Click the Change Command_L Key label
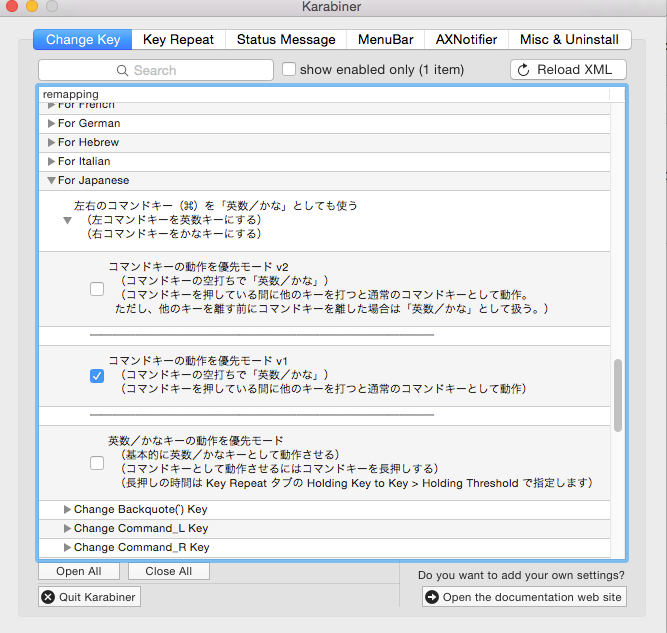This screenshot has height=633, width=667. pos(141,529)
